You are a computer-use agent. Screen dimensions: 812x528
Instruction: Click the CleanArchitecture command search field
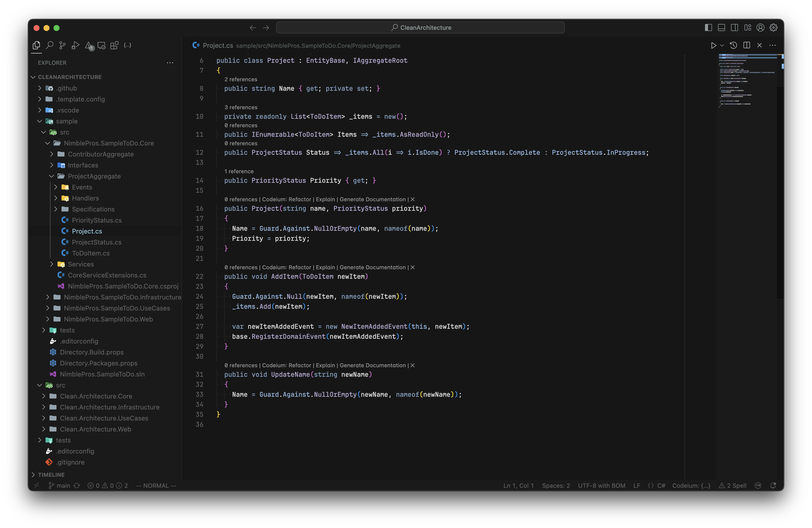[420, 28]
